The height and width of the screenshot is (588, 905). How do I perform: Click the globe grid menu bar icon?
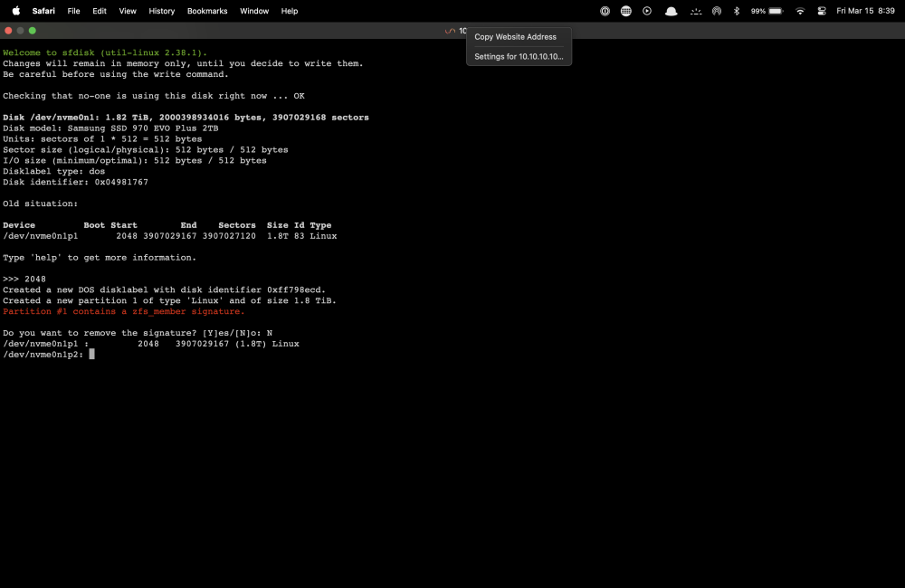tap(625, 11)
